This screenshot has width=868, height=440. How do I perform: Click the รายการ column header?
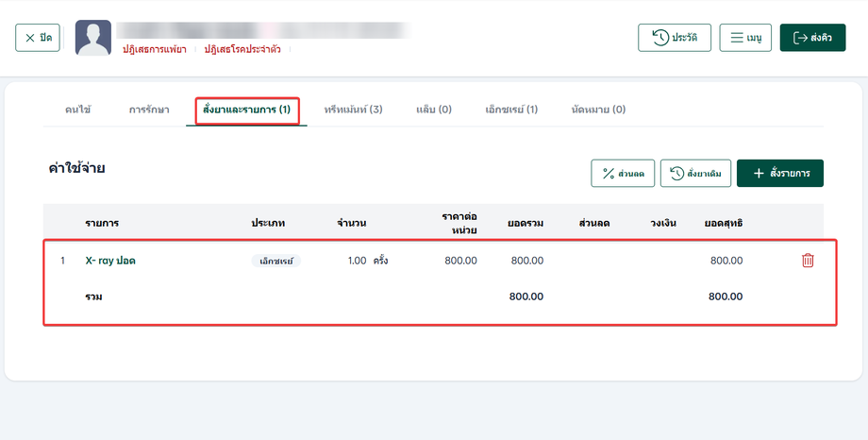(102, 224)
